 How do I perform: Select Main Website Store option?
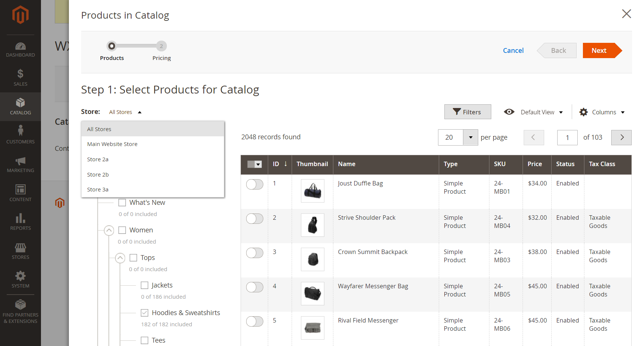click(x=153, y=144)
